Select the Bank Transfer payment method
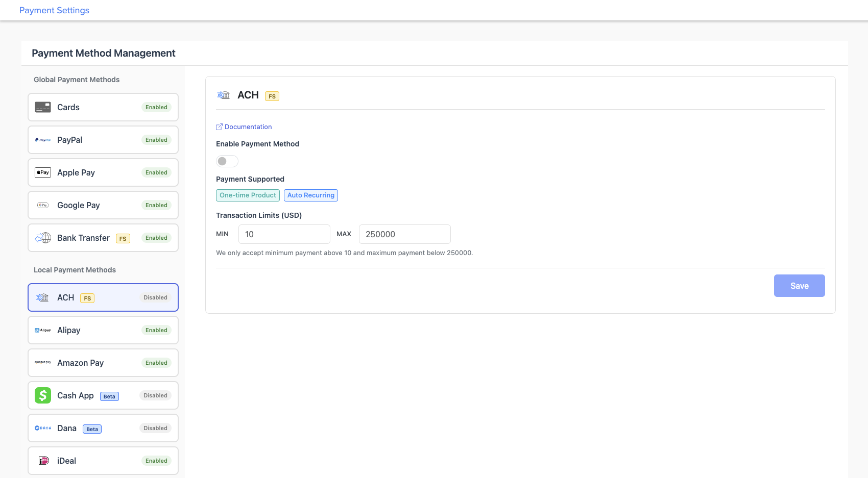This screenshot has width=868, height=478. click(x=103, y=238)
